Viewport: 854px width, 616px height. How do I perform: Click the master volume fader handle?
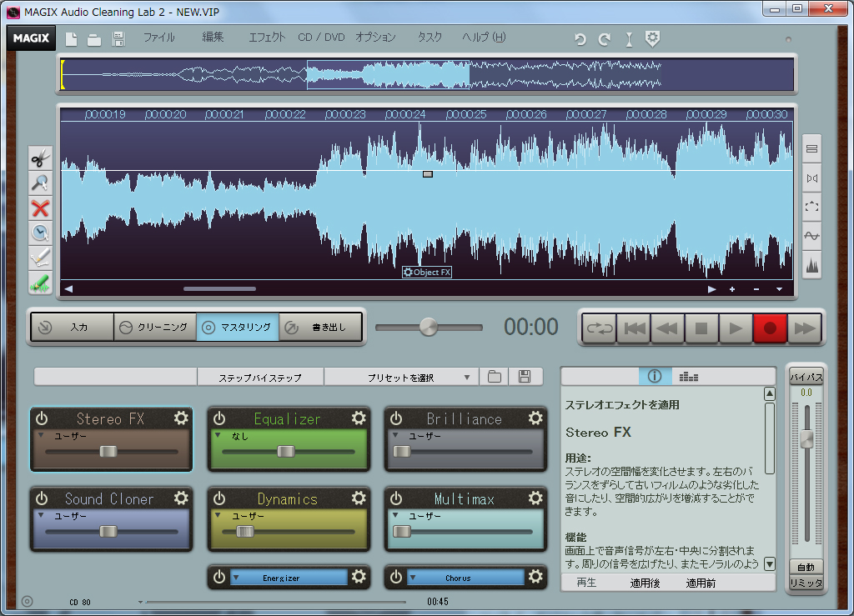coord(806,439)
